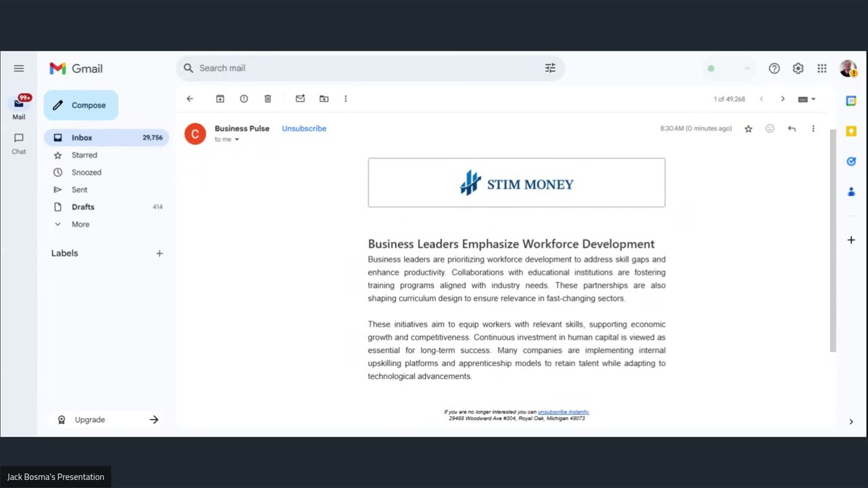Viewport: 868px width, 488px height.
Task: Open Google Keep side panel
Action: (851, 131)
